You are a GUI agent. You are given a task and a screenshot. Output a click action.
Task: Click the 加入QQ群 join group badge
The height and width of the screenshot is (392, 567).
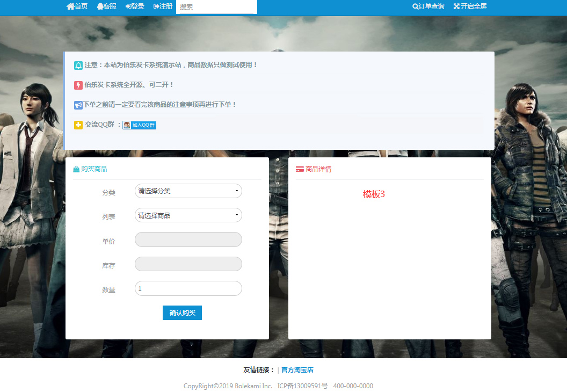click(x=139, y=125)
